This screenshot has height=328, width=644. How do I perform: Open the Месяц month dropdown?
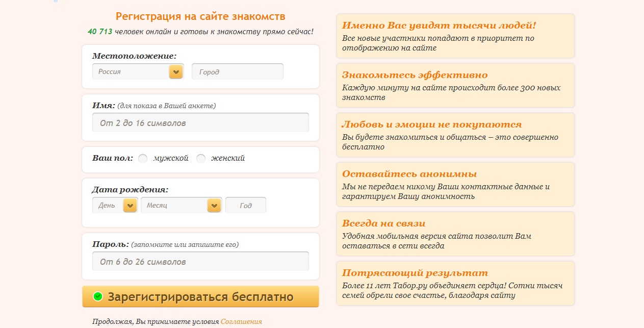tap(181, 206)
